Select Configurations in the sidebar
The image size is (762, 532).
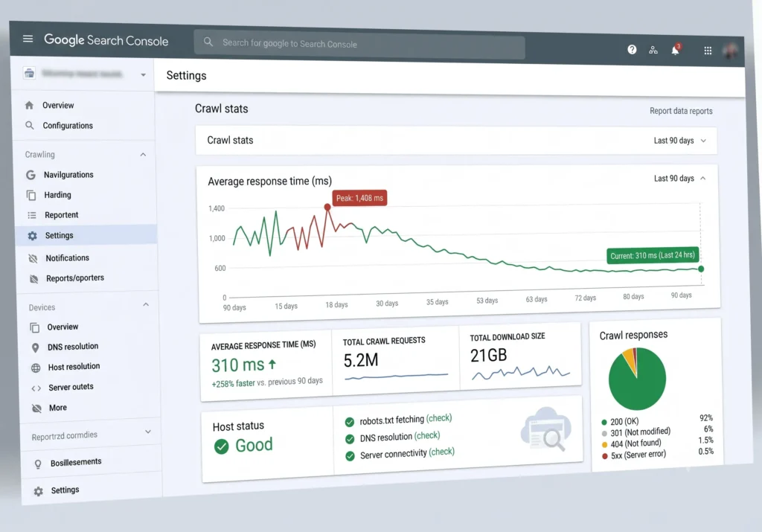pos(68,125)
